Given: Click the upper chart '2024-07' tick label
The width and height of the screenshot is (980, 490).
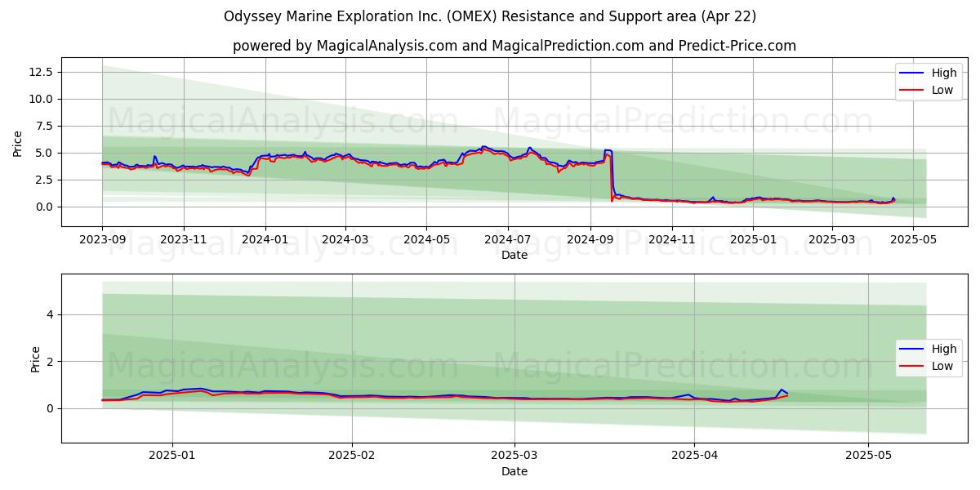Looking at the screenshot, I should pos(507,240).
